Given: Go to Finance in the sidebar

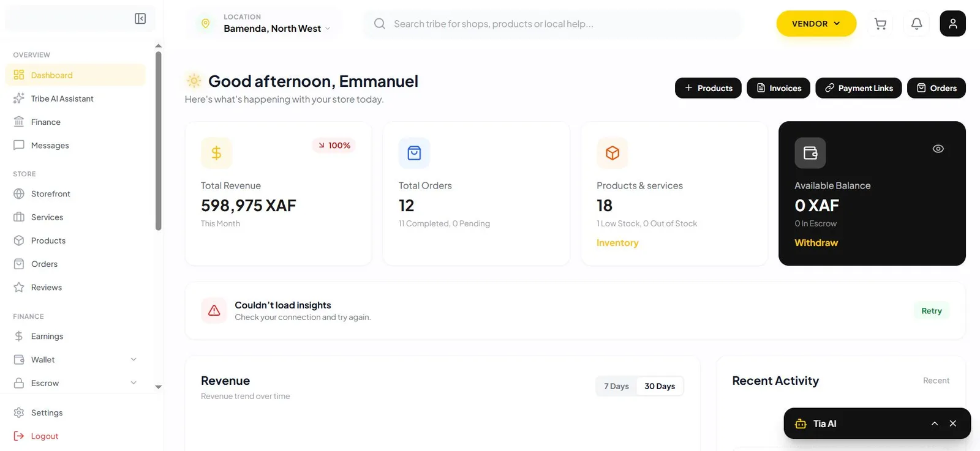Looking at the screenshot, I should [x=75, y=122].
